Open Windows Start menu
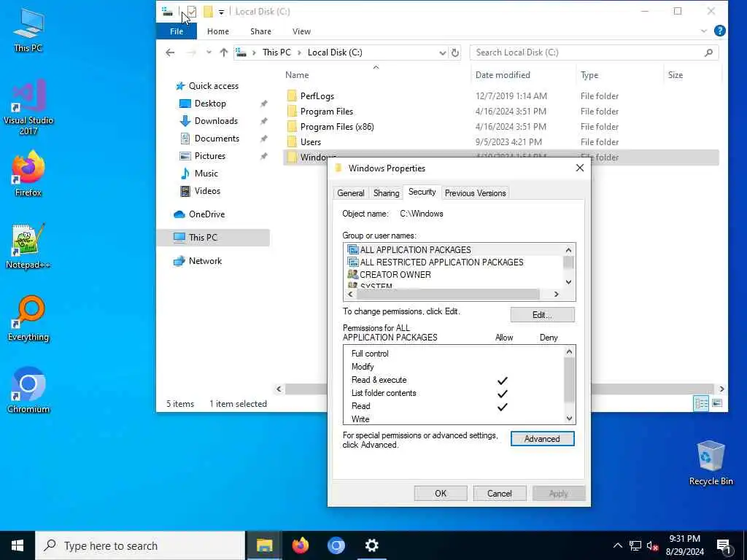This screenshot has width=747, height=560. 18,545
